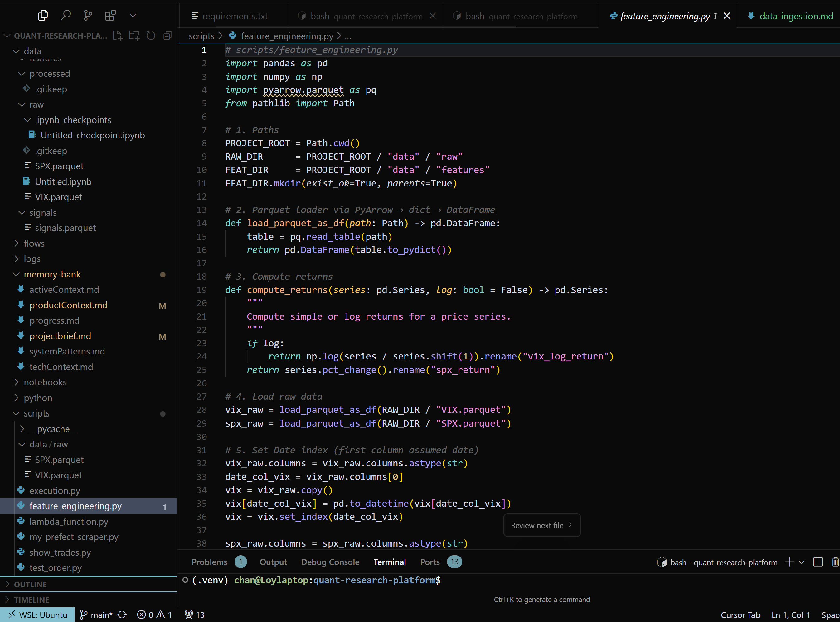Open the requirements.txt editor tab
The image size is (840, 622).
pos(235,16)
